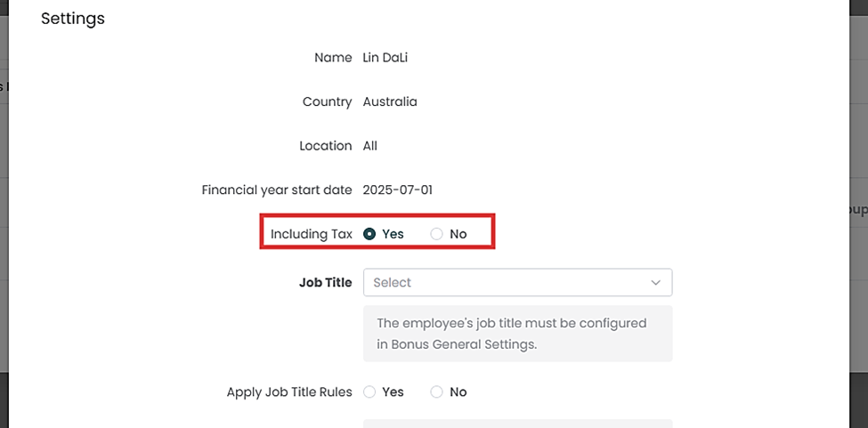Choose "Yes" for Apply Job Title Rules
The width and height of the screenshot is (868, 428).
[x=369, y=392]
